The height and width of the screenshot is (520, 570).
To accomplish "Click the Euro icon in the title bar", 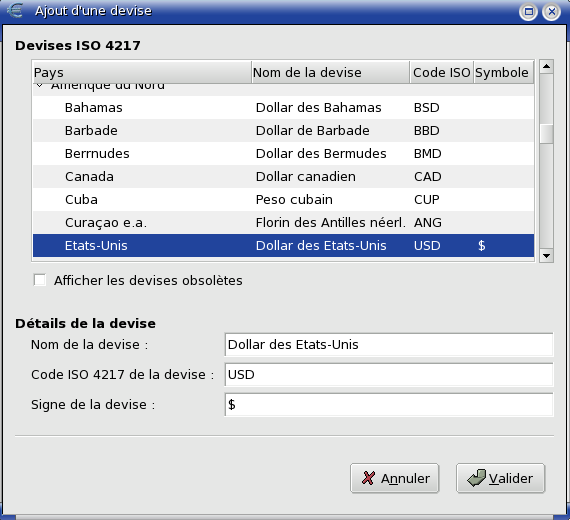I will tap(15, 11).
